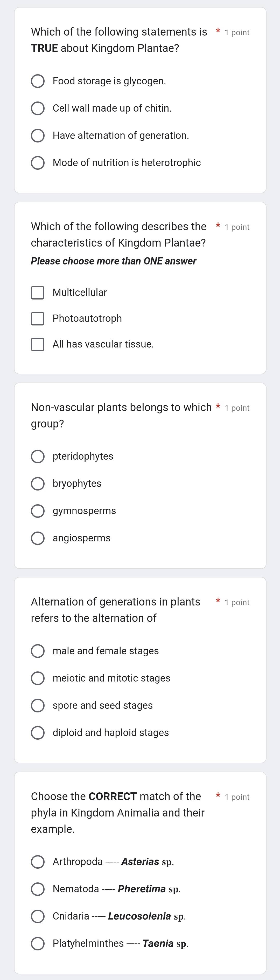Image resolution: width=280 pixels, height=980 pixels.
Task: Select Cnidaria – Leucosolenia sp. option
Action: [38, 916]
